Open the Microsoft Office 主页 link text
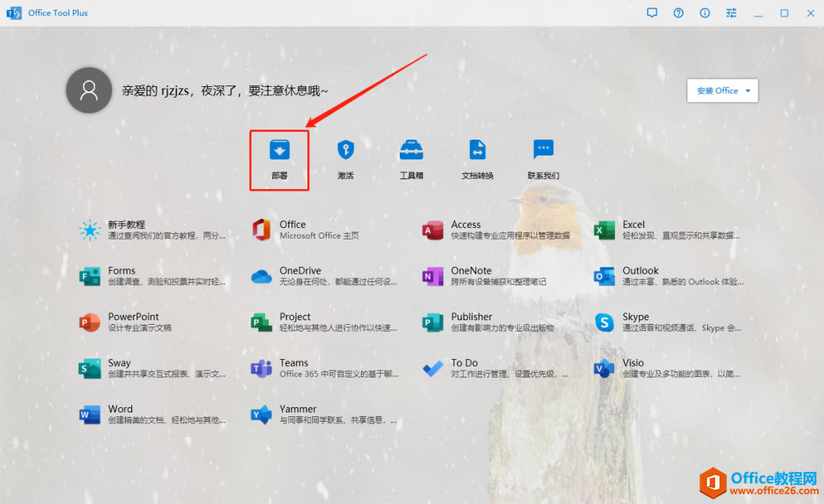Viewport: 824px width, 504px height. click(x=320, y=236)
